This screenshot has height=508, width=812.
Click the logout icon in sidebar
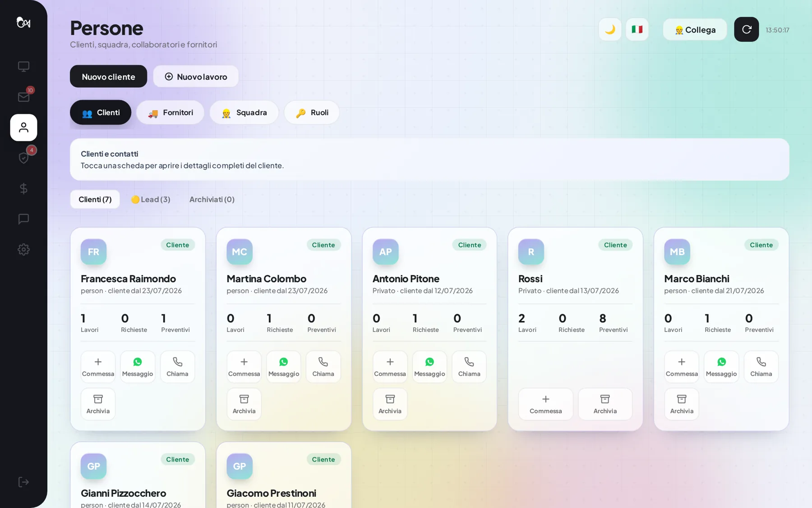click(23, 482)
